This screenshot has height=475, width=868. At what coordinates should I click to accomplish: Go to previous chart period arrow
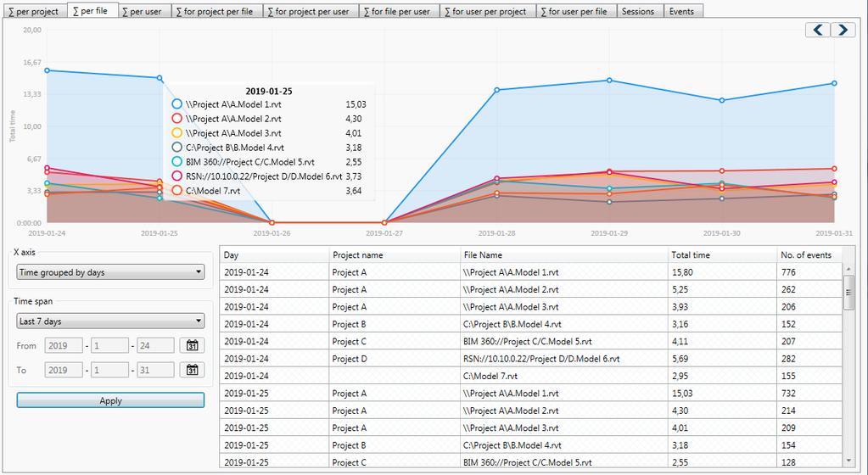pos(818,30)
